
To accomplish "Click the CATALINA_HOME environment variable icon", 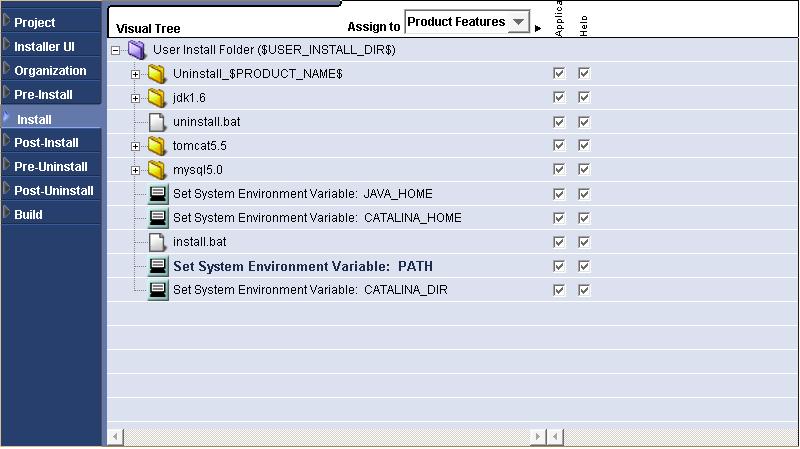I will click(158, 218).
